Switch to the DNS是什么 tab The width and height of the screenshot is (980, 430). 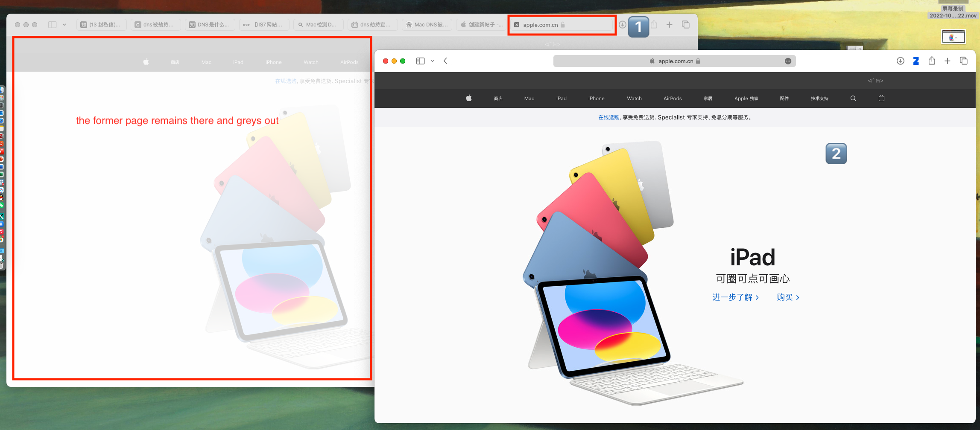210,25
